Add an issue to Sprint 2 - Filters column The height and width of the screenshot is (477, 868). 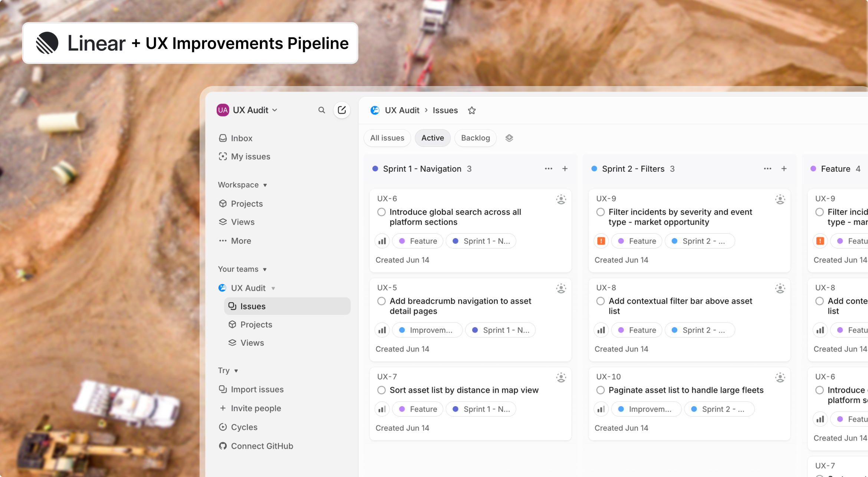coord(784,169)
